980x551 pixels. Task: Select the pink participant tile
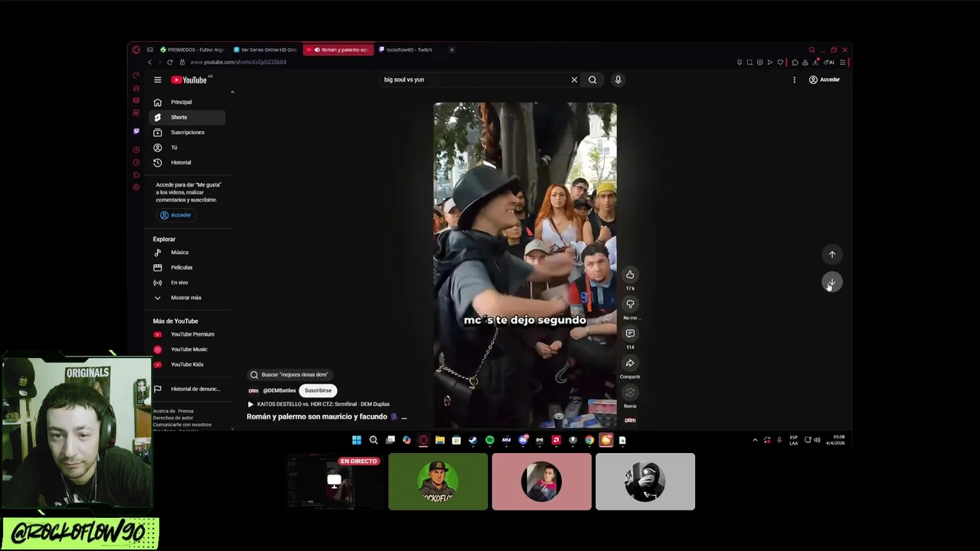click(542, 481)
